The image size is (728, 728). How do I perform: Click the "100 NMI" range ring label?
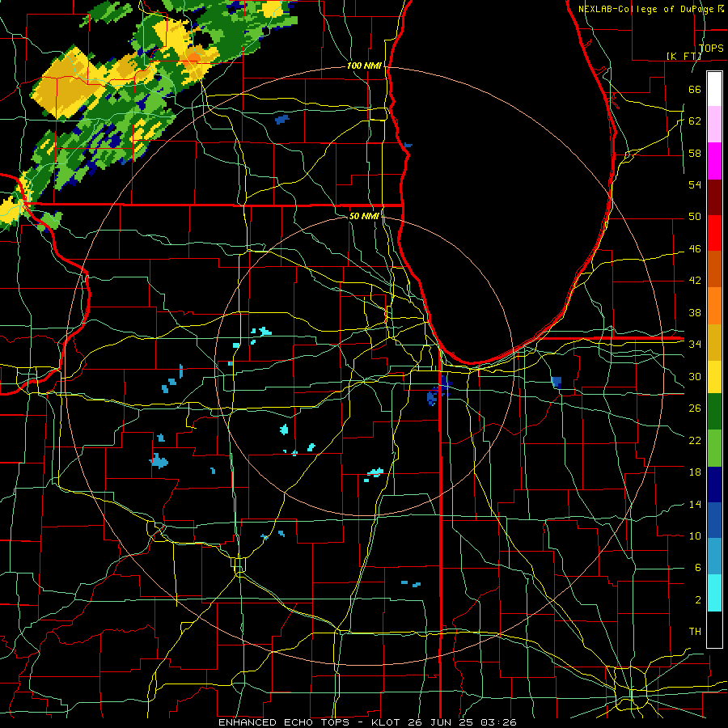coord(364,66)
